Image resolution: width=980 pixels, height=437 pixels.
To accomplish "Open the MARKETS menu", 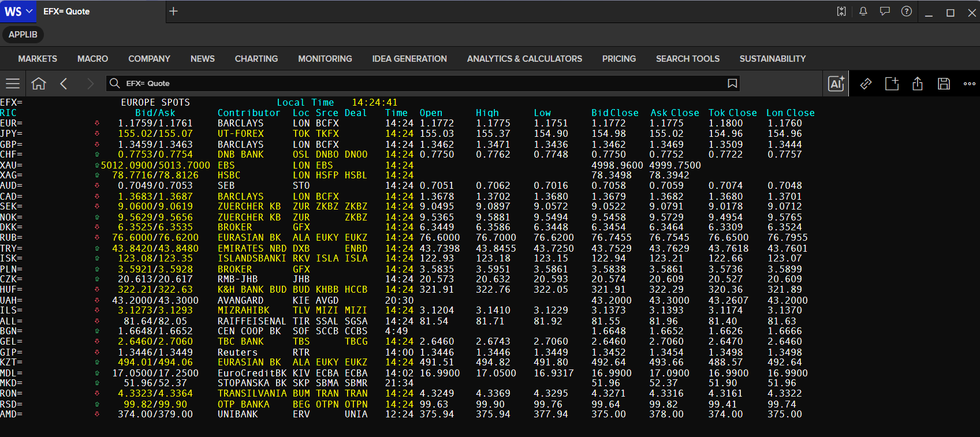I will (x=38, y=59).
